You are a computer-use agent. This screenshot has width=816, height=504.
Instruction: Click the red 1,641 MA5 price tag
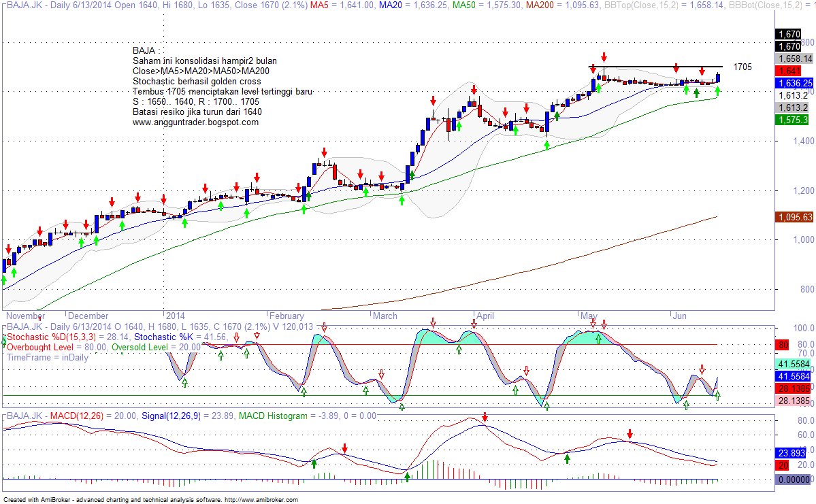pos(789,71)
